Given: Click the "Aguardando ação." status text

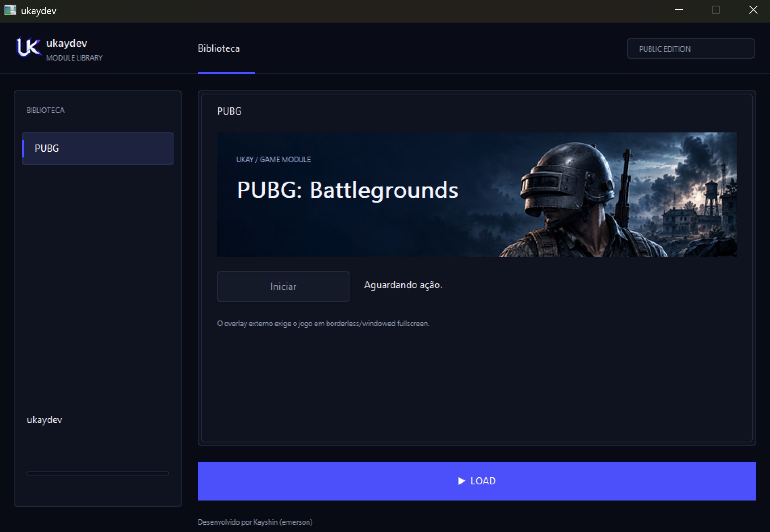Looking at the screenshot, I should coord(403,285).
